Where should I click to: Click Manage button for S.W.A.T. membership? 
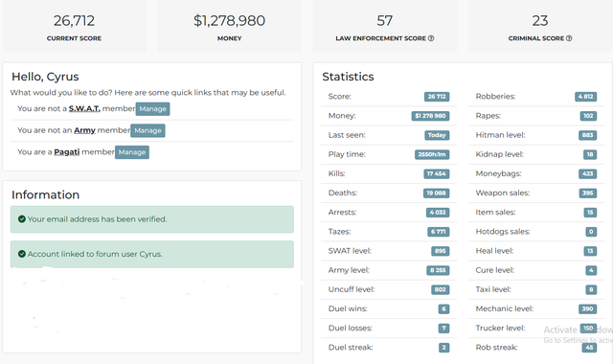153,109
